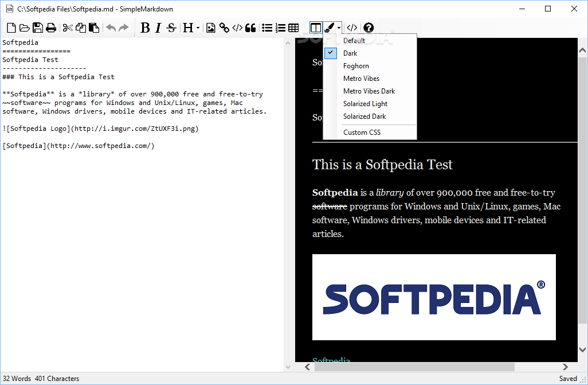The image size is (588, 385).
Task: Choose the Foghorn theme
Action: click(x=370, y=66)
